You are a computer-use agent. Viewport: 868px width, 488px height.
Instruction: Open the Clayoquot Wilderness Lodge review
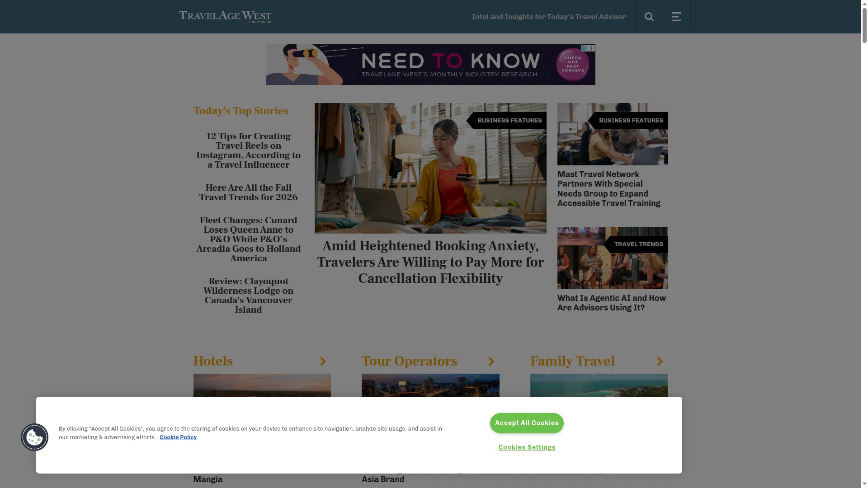click(x=248, y=296)
